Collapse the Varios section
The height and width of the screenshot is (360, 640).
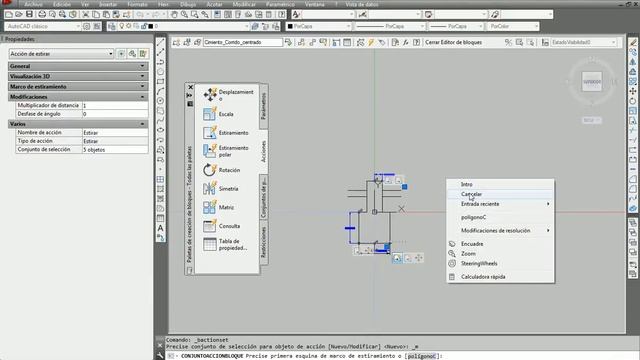pos(78,124)
